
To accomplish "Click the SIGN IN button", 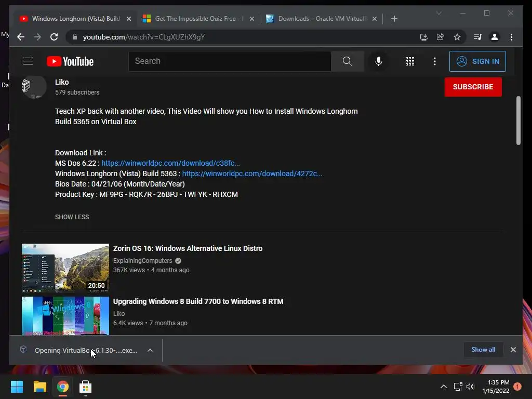I will pos(477,61).
